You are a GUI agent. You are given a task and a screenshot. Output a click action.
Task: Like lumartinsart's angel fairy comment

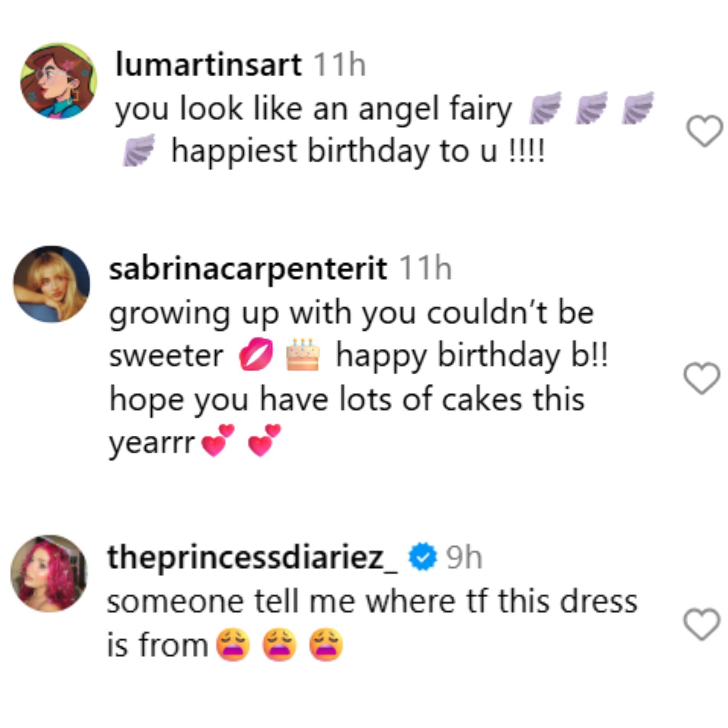pyautogui.click(x=704, y=131)
